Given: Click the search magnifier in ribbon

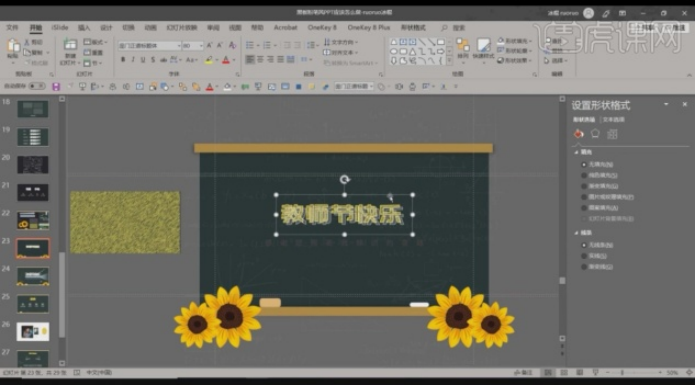Looking at the screenshot, I should (444, 28).
